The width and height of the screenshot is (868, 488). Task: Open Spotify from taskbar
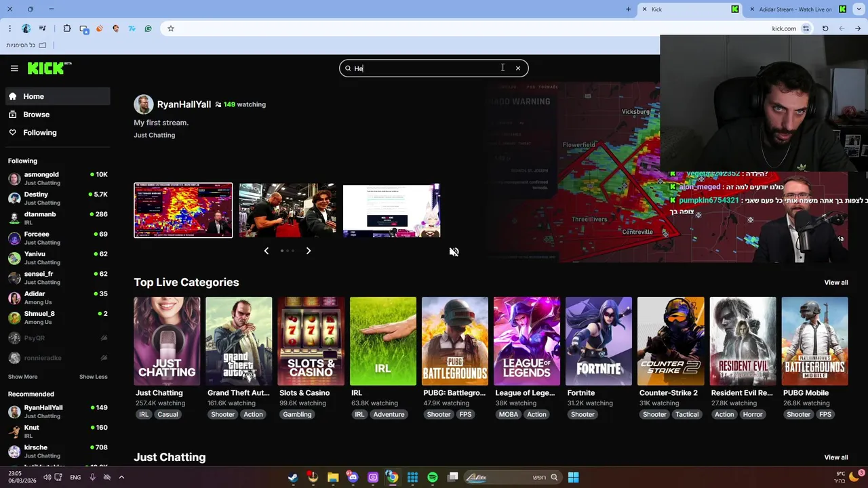click(x=433, y=477)
